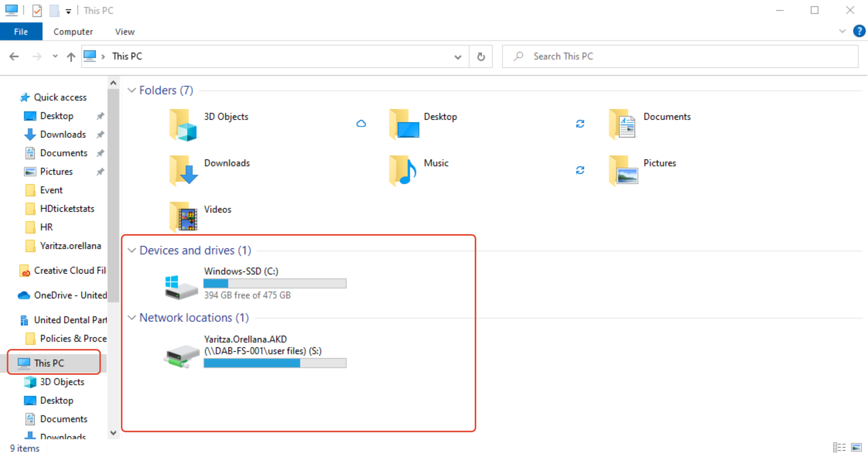Go up one folder level arrow
The width and height of the screenshot is (868, 457).
(71, 57)
